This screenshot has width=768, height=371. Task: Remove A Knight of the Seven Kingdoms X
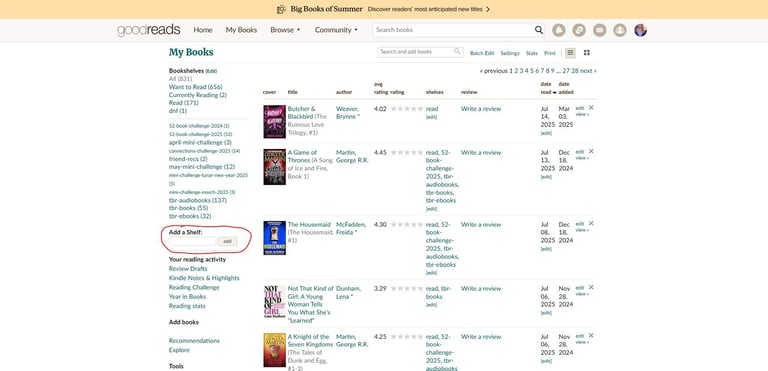point(591,335)
